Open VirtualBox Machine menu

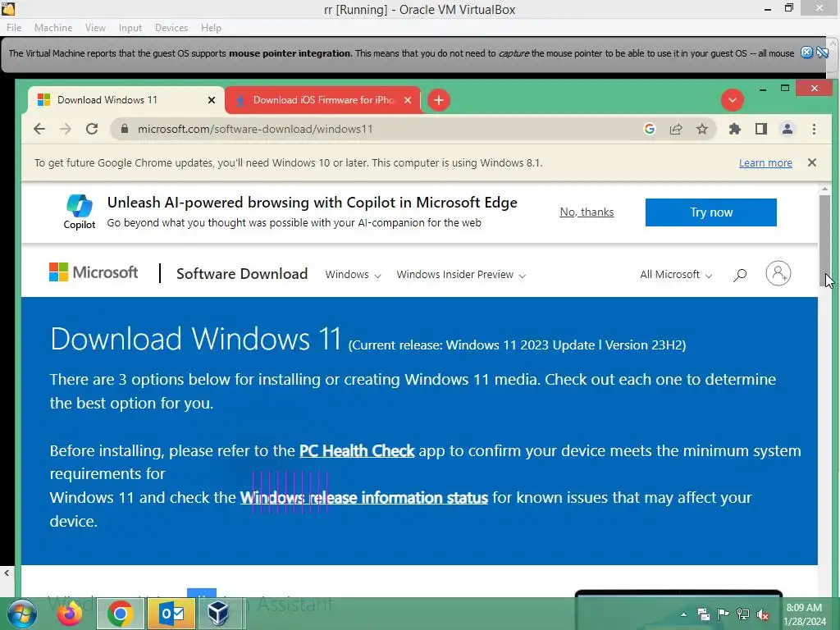(53, 28)
